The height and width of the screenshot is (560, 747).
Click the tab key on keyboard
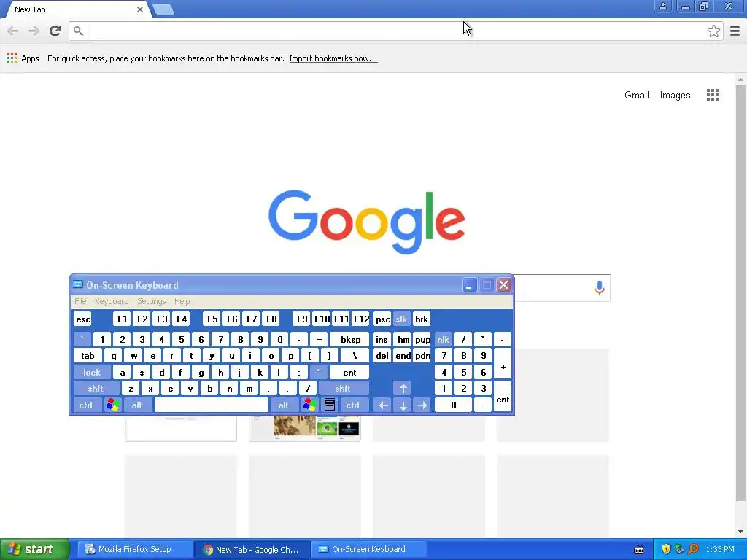pyautogui.click(x=88, y=356)
